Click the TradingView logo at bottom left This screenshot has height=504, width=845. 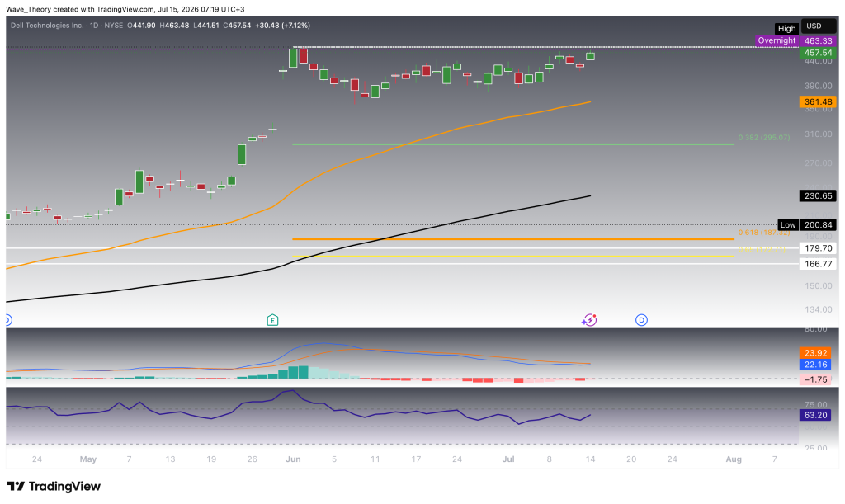[x=54, y=486]
